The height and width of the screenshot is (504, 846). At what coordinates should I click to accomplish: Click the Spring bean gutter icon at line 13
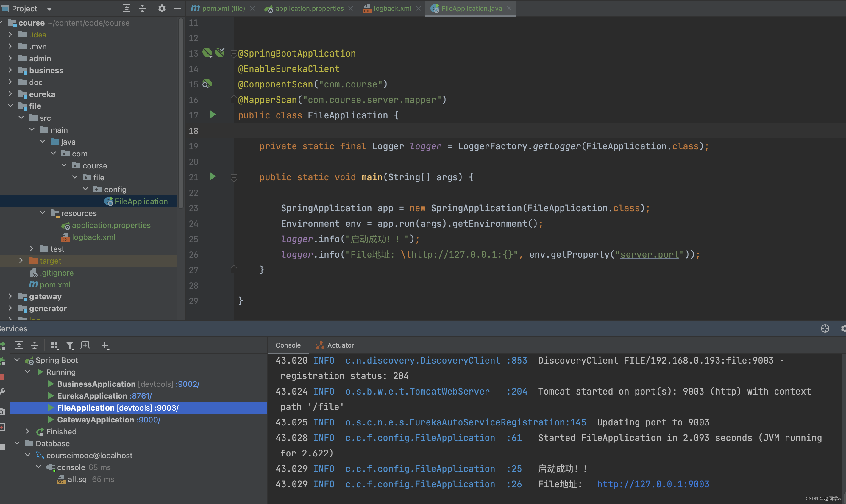pos(207,53)
